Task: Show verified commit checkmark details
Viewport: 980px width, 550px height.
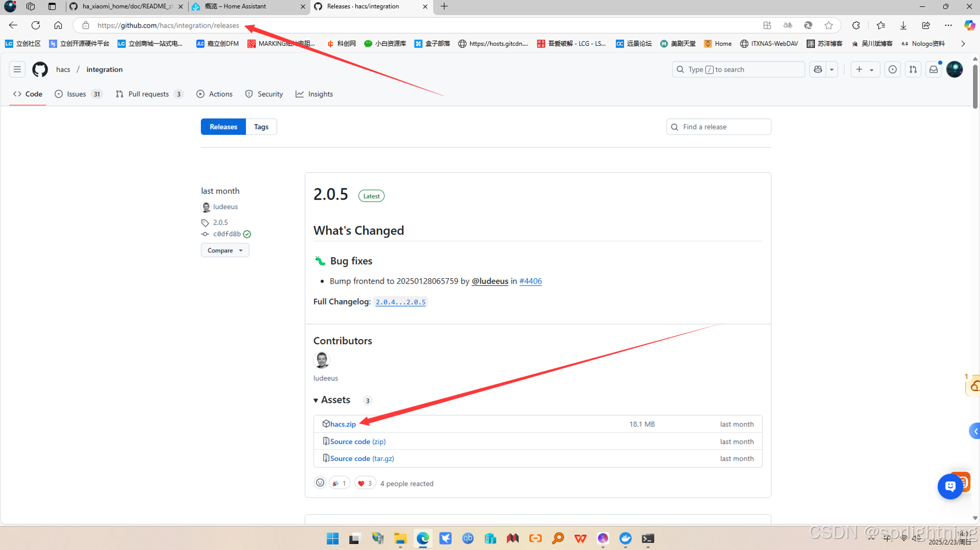Action: click(x=247, y=234)
